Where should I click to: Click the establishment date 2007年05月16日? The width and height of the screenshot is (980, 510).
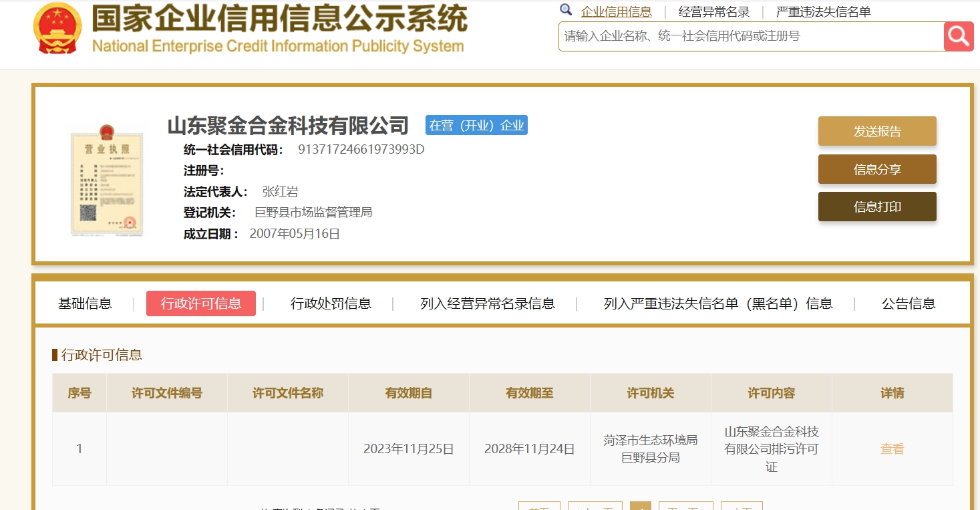pos(295,234)
